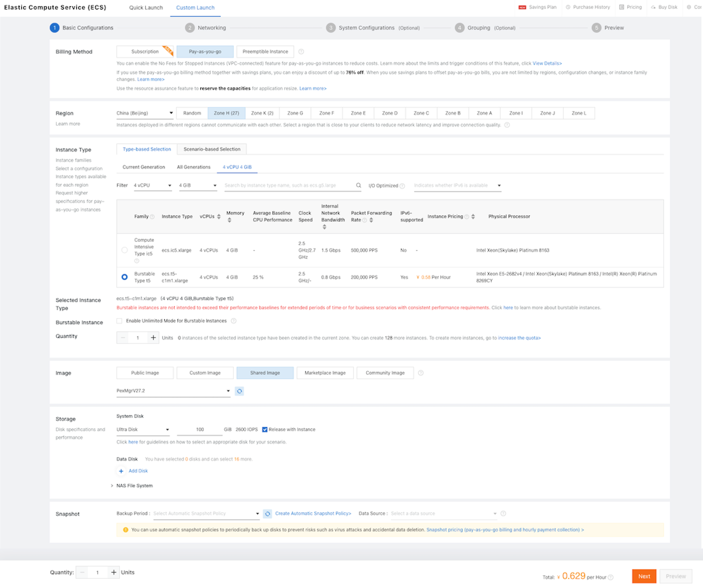Click the search magnifier icon in instance filter
Image resolution: width=703 pixels, height=588 pixels.
pos(358,185)
